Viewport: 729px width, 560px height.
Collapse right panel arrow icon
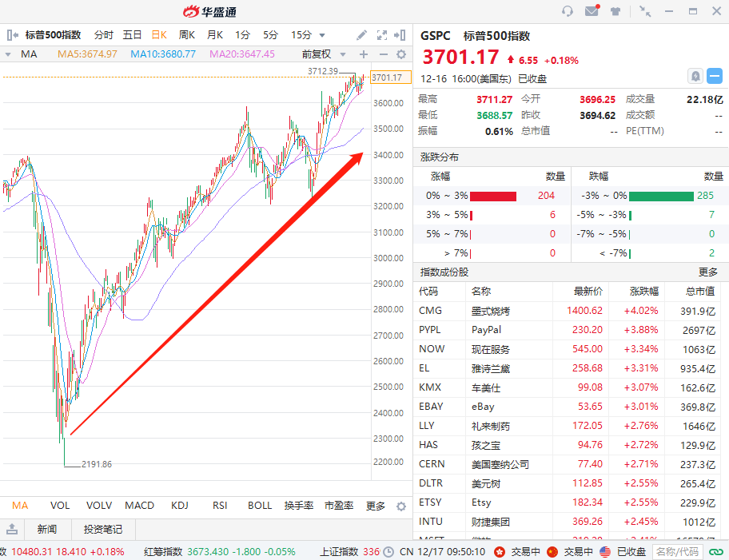coord(400,35)
